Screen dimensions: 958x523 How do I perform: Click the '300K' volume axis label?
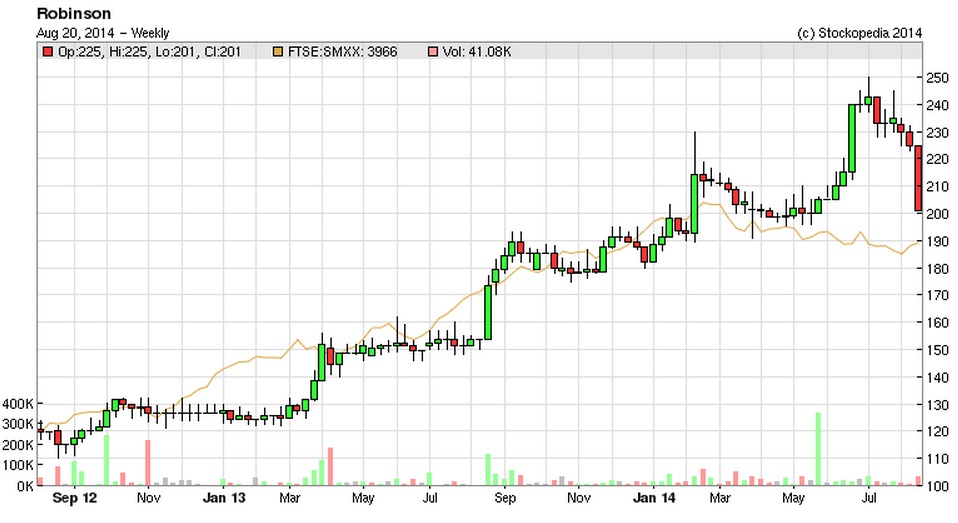pos(18,424)
